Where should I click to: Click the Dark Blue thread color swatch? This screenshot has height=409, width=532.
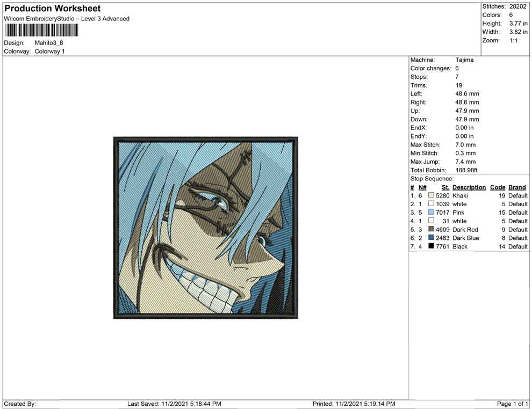431,238
